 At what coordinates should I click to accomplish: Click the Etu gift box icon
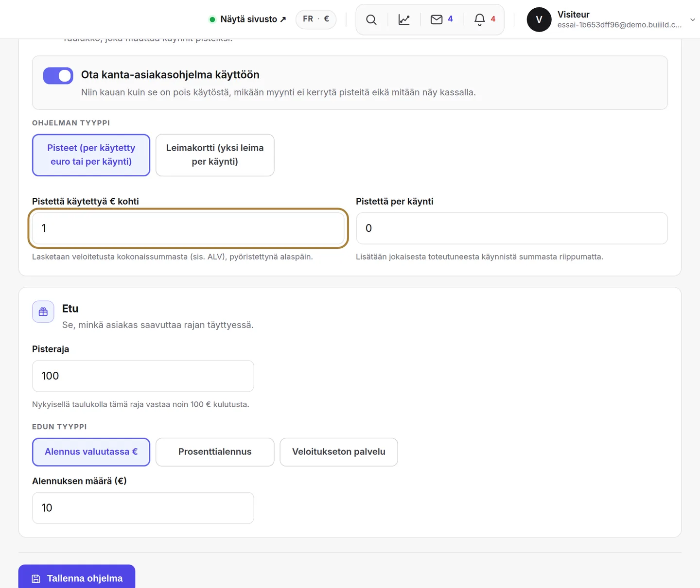click(x=43, y=311)
